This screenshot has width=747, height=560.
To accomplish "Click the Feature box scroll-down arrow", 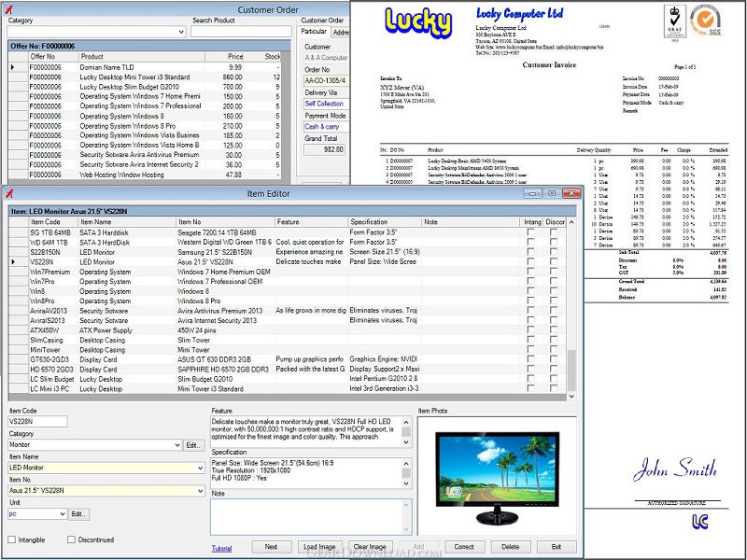I will (406, 442).
